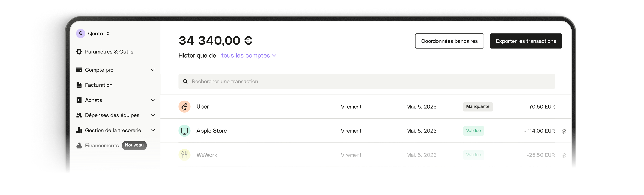Expand the Compte pro section chevron

coord(153,70)
